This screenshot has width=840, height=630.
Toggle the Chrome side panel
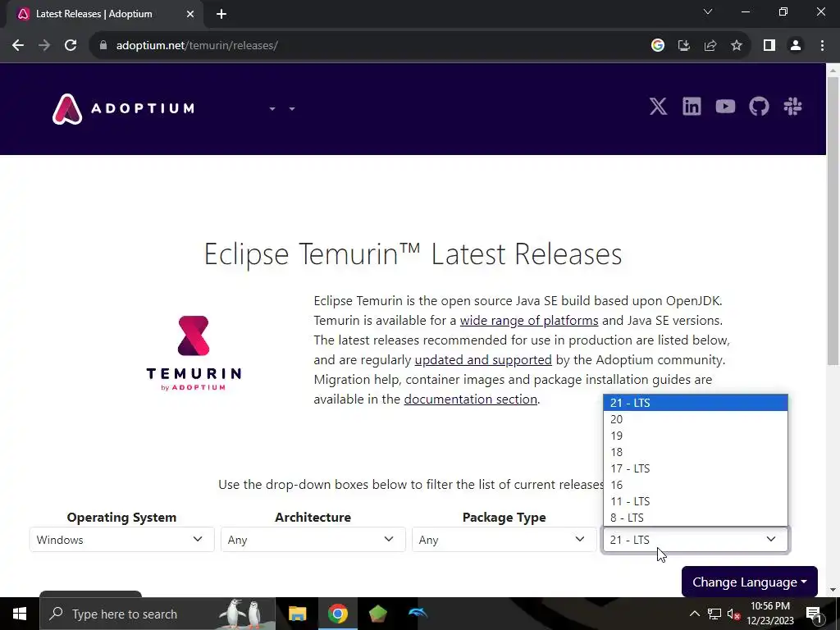tap(769, 46)
